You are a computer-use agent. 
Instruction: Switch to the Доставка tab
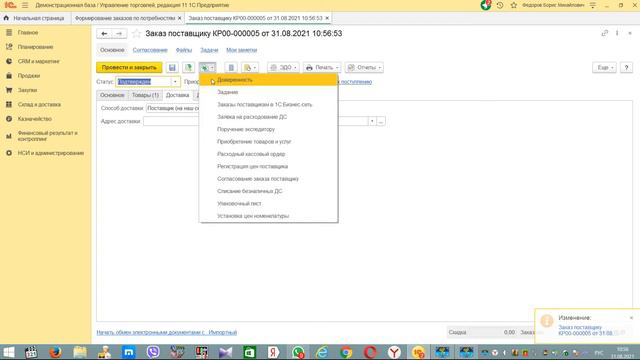click(177, 95)
